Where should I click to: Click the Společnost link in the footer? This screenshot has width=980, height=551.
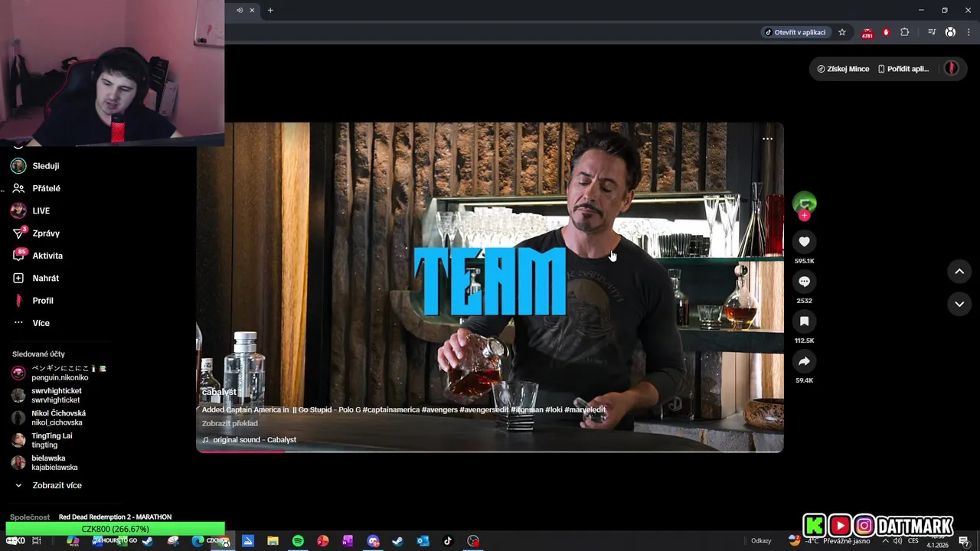pos(30,517)
